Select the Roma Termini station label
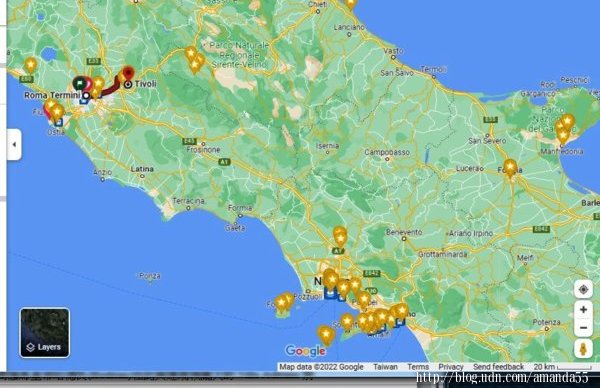 (x=52, y=95)
